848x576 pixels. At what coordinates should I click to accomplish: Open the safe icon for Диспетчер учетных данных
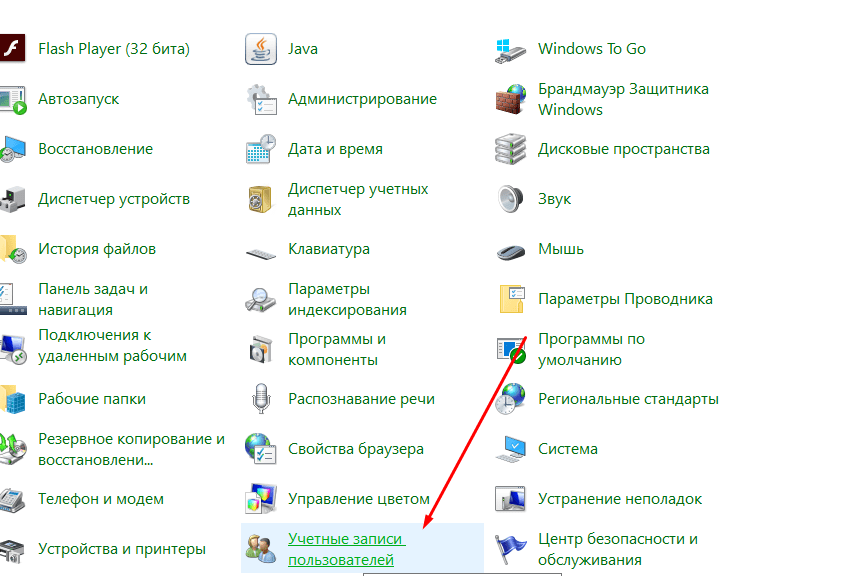pos(260,199)
